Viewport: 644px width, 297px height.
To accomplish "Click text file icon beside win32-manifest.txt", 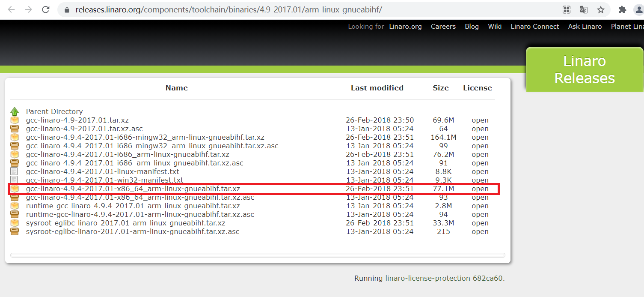I will pos(14,180).
